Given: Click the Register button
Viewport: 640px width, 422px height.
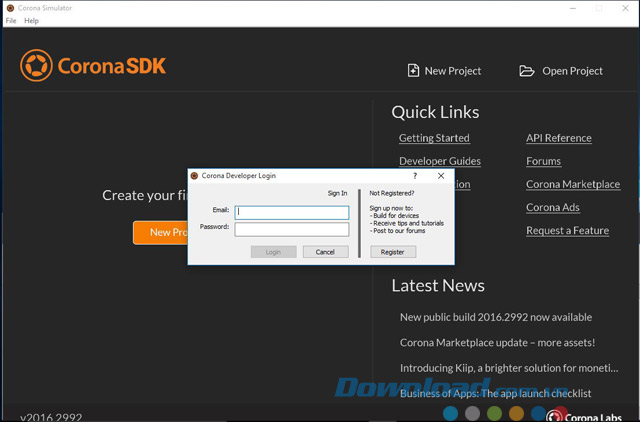Looking at the screenshot, I should click(393, 252).
